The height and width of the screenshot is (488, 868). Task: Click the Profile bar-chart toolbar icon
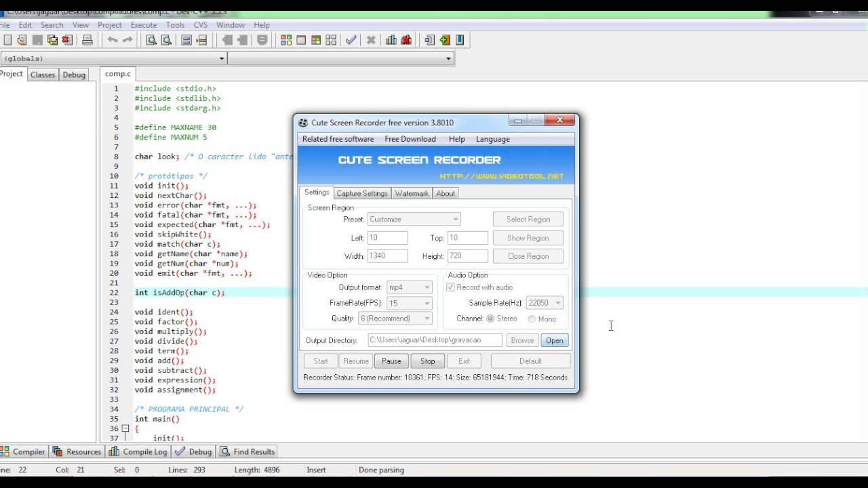click(391, 40)
